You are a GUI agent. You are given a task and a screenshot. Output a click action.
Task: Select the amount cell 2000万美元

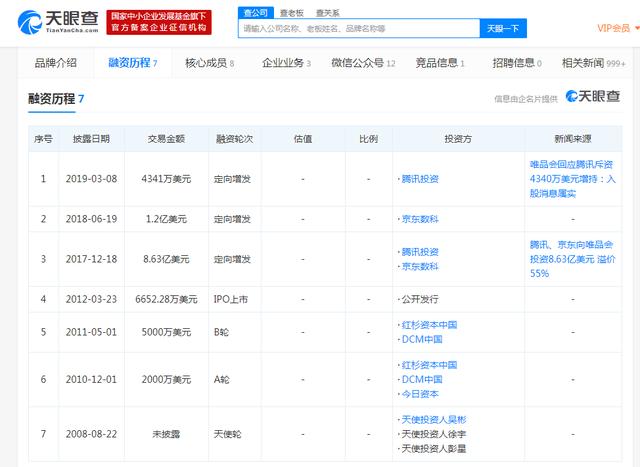tap(166, 379)
